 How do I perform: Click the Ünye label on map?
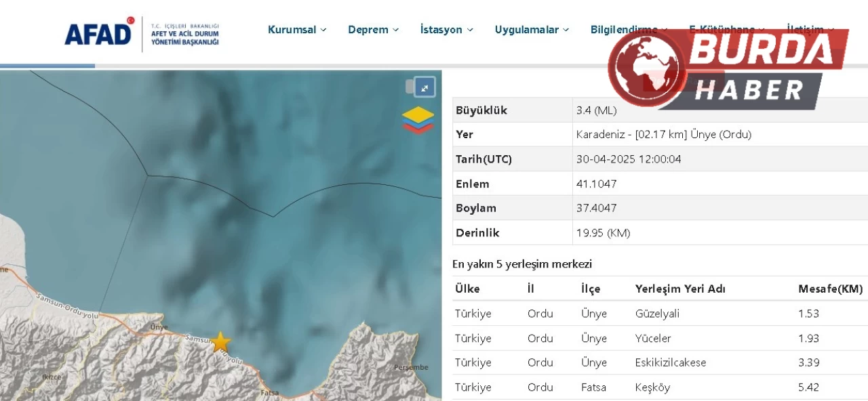click(159, 327)
